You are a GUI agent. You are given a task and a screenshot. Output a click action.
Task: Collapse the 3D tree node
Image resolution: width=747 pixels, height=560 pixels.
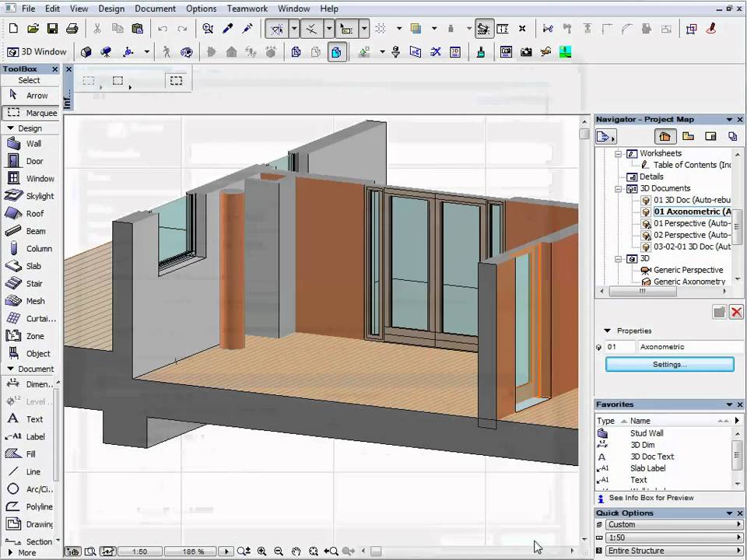[619, 259]
